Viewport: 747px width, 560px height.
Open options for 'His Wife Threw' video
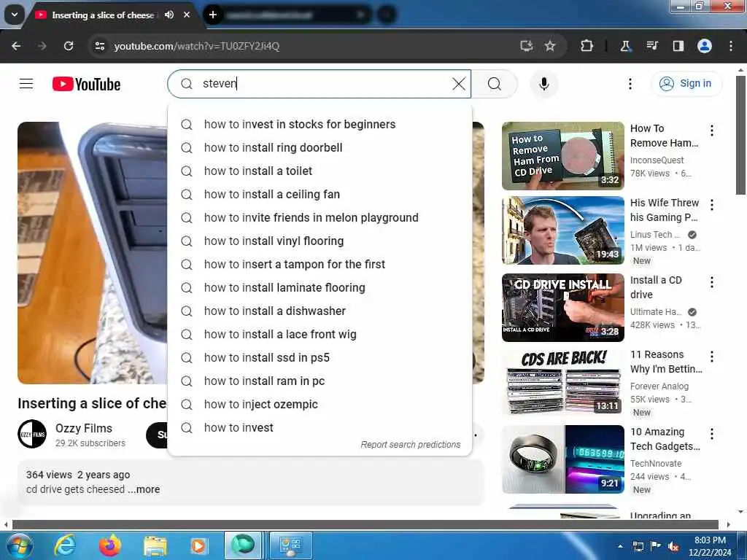click(x=712, y=205)
